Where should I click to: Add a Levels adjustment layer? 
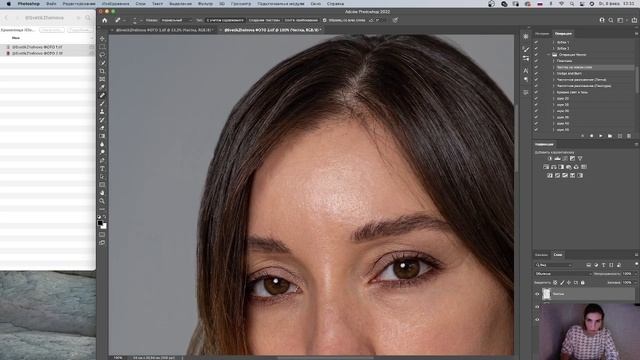(x=557, y=158)
